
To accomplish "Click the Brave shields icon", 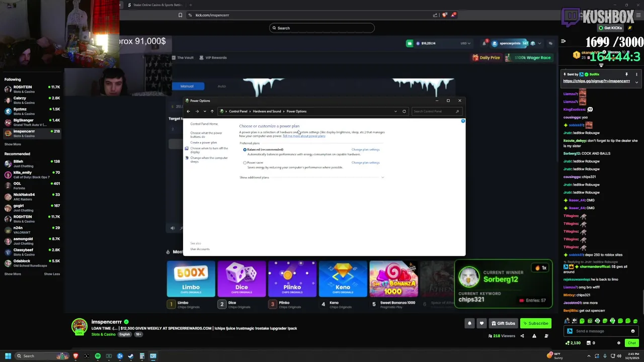I will (x=444, y=15).
